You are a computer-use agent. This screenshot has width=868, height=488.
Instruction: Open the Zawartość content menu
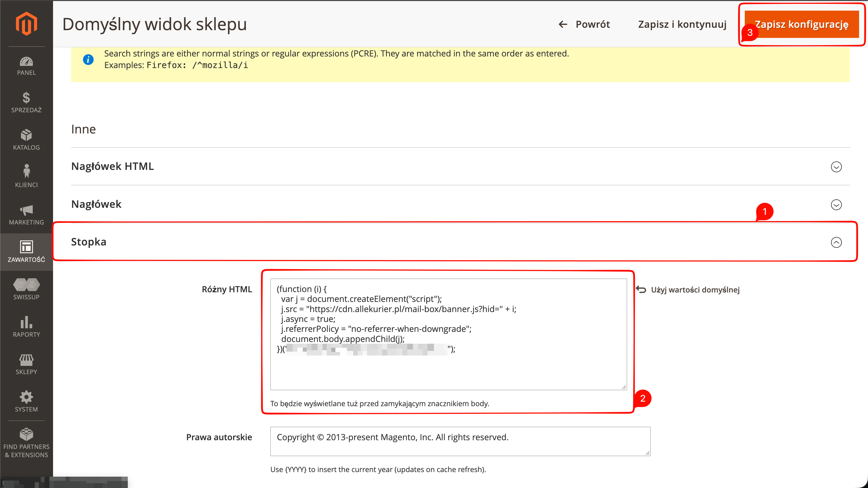(26, 252)
